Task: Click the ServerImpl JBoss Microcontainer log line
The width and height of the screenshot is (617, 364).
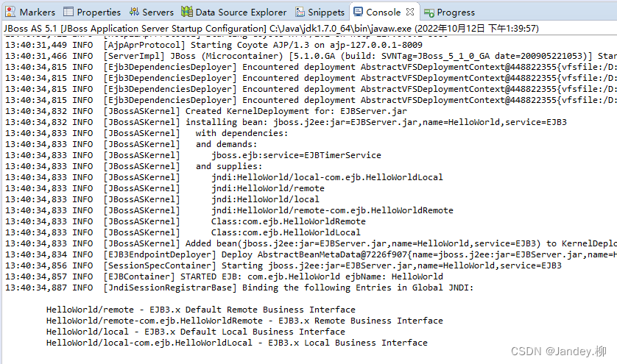Action: click(x=311, y=56)
